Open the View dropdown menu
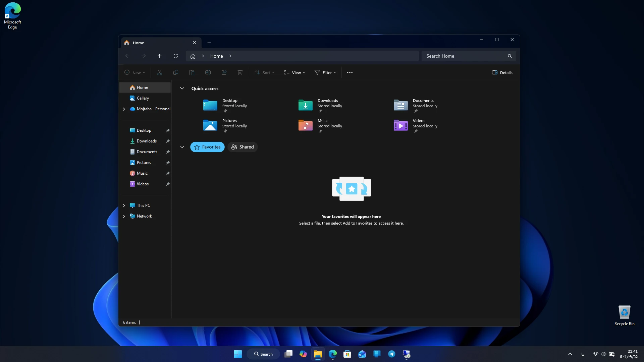The height and width of the screenshot is (362, 644). (x=294, y=72)
